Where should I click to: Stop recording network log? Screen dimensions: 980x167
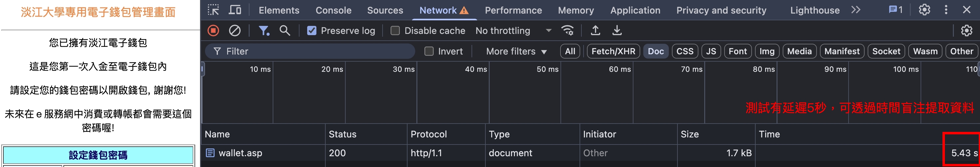[x=213, y=31]
